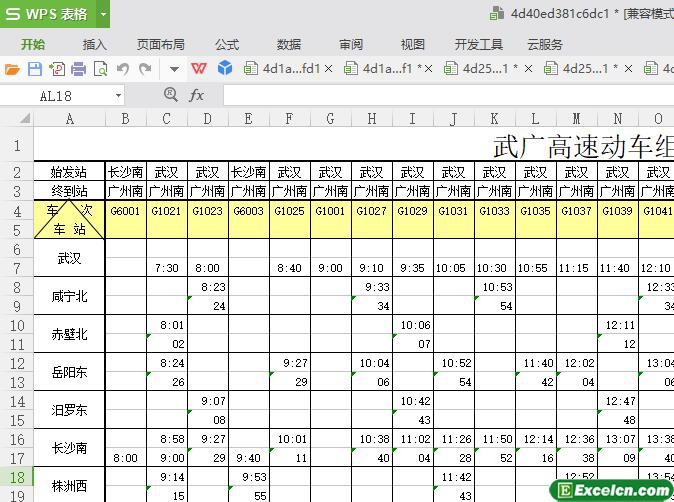Viewport: 674px width, 502px height.
Task: Select the 8:00 cell in column B
Action: [126, 458]
